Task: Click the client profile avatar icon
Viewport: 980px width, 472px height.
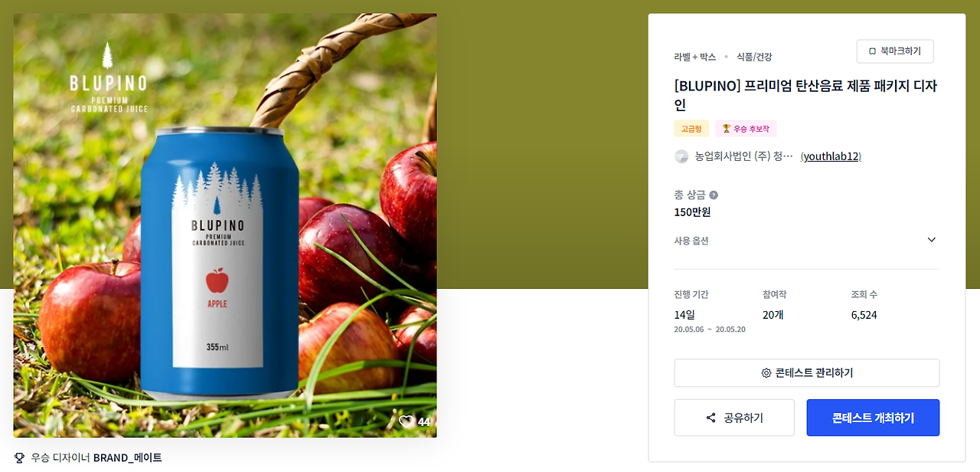Action: (681, 156)
